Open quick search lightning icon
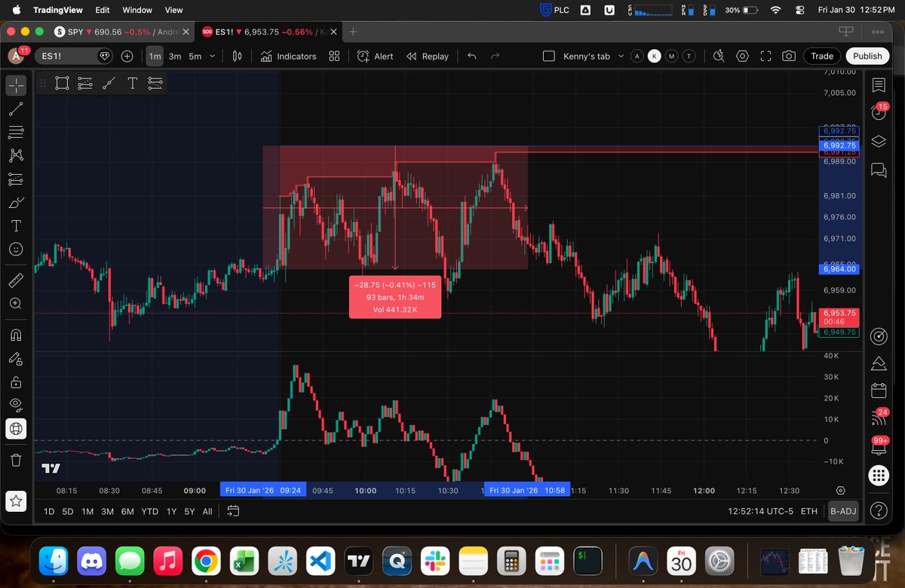The image size is (905, 588). 719,56
